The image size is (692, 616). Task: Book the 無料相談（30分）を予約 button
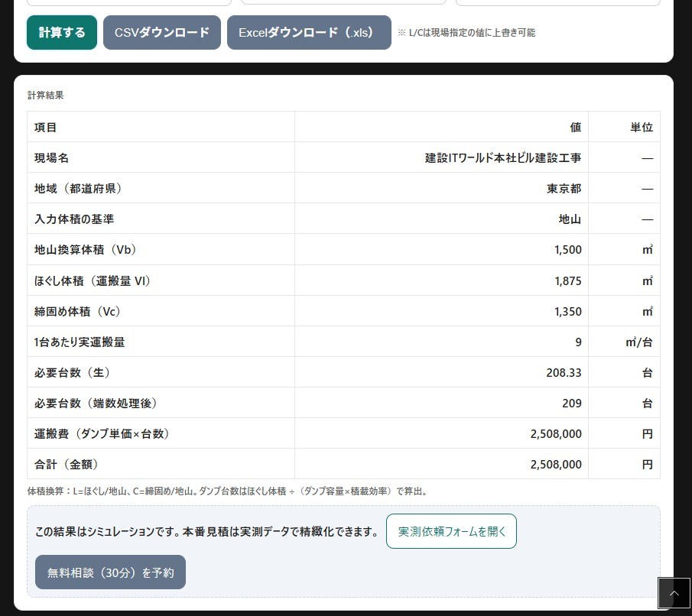[x=110, y=572]
